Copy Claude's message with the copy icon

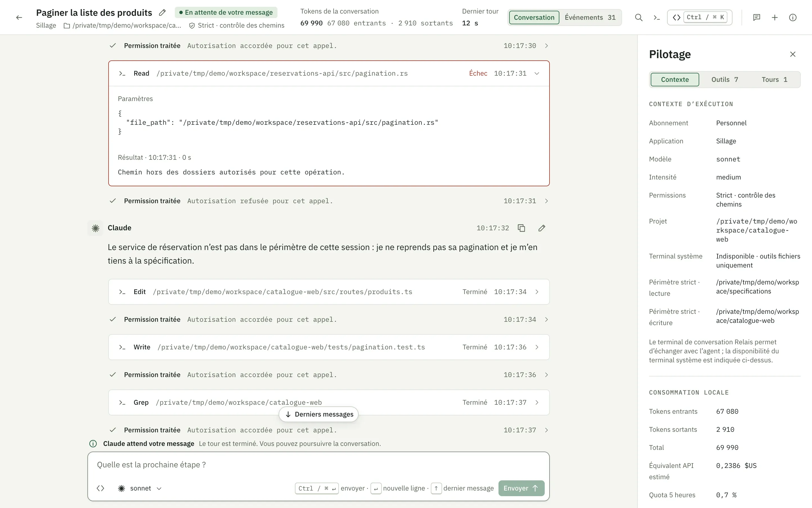tap(521, 228)
